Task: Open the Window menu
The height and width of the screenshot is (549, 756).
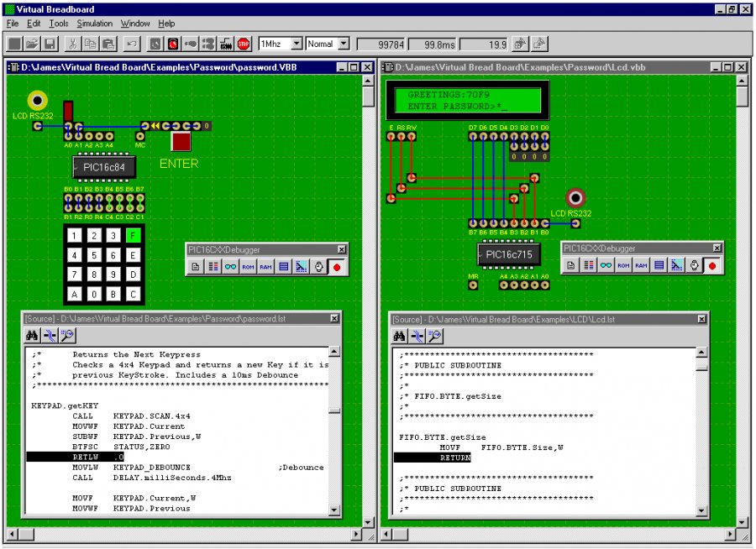Action: (135, 24)
